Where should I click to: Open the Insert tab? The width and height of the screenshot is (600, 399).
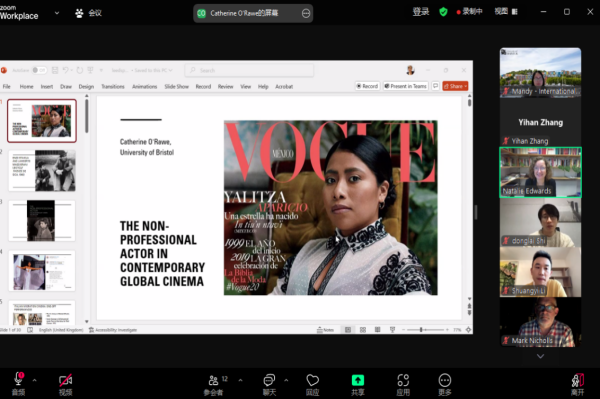[47, 86]
